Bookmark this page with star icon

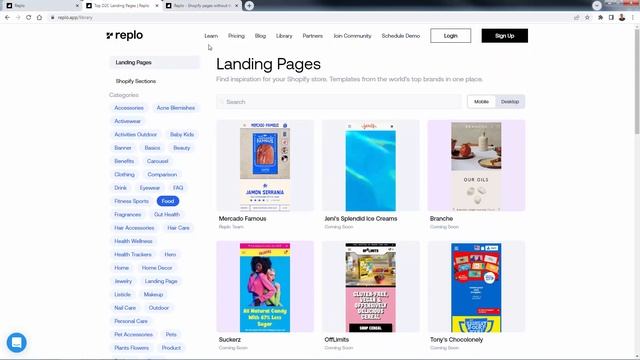587,18
